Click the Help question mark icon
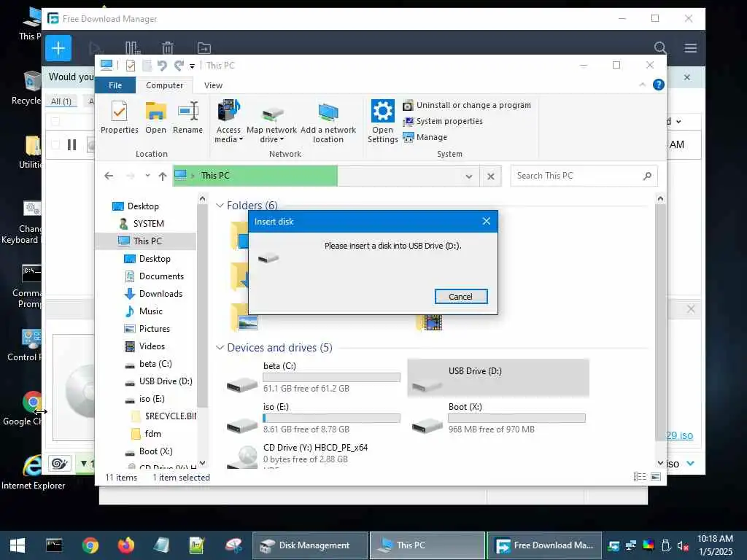 (x=659, y=85)
